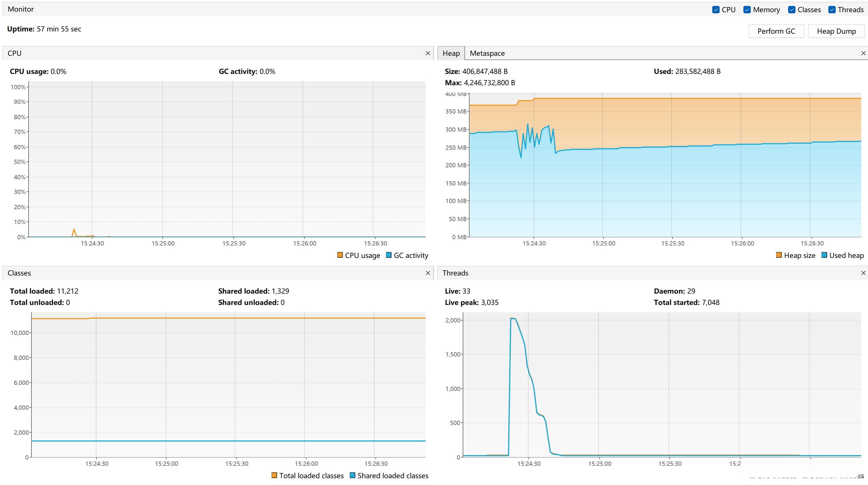
Task: Click the 350 MB axis label on Heap graph
Action: coord(456,112)
